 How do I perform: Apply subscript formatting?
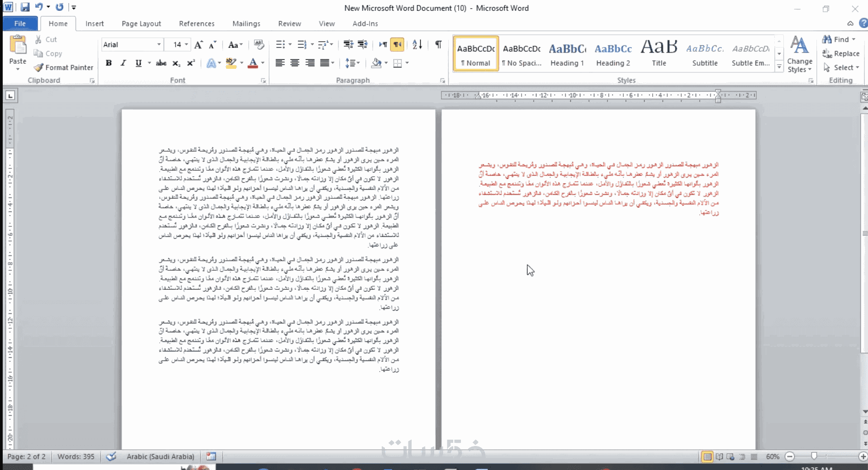click(x=176, y=63)
